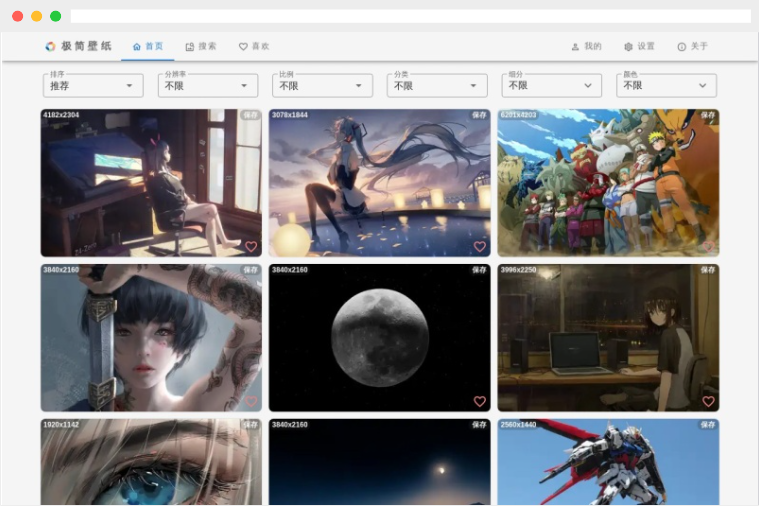Click the green maximize window button
This screenshot has width=759, height=506.
pos(56,16)
